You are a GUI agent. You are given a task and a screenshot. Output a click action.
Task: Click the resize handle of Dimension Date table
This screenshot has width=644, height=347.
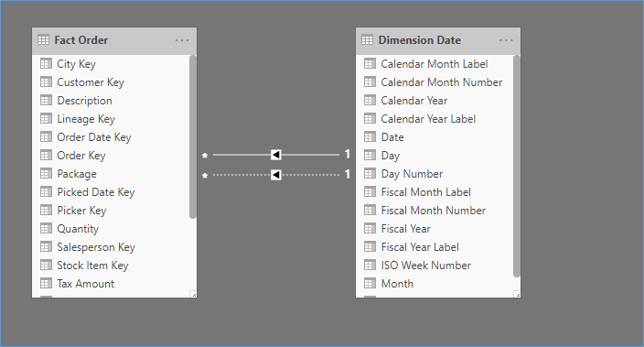[518, 295]
